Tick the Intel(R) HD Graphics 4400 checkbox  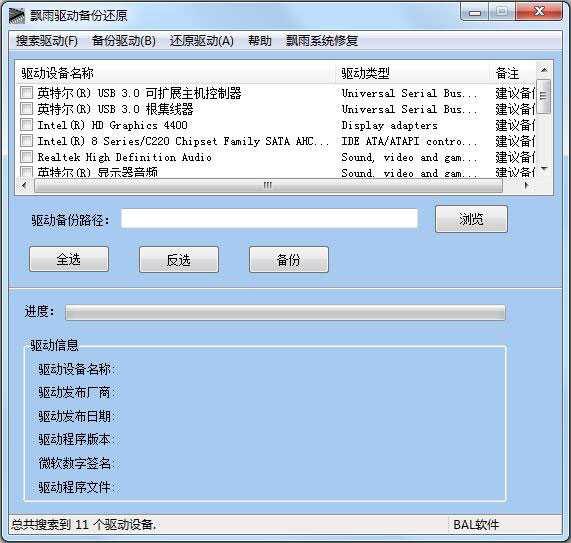[26, 125]
